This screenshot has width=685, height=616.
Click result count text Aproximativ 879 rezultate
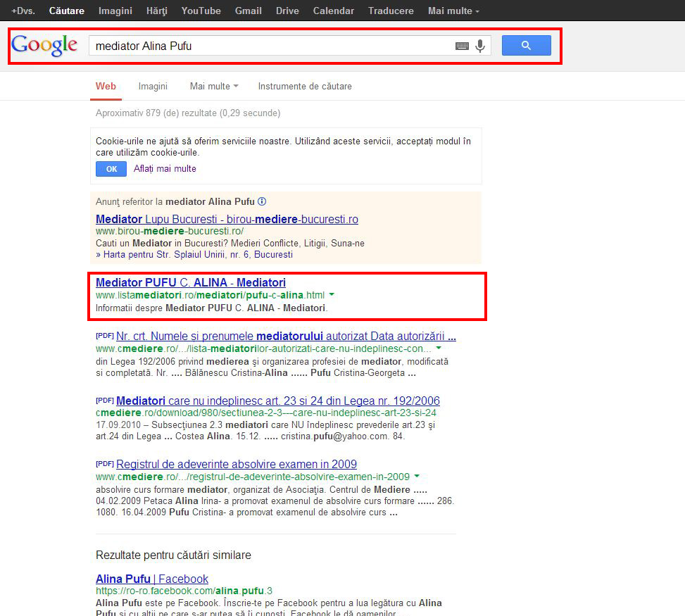[188, 113]
